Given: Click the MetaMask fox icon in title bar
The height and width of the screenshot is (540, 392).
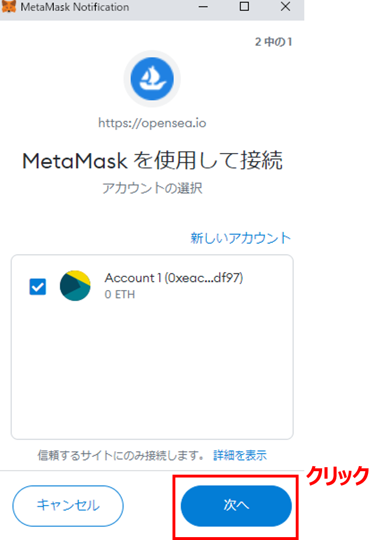Looking at the screenshot, I should click(x=8, y=6).
